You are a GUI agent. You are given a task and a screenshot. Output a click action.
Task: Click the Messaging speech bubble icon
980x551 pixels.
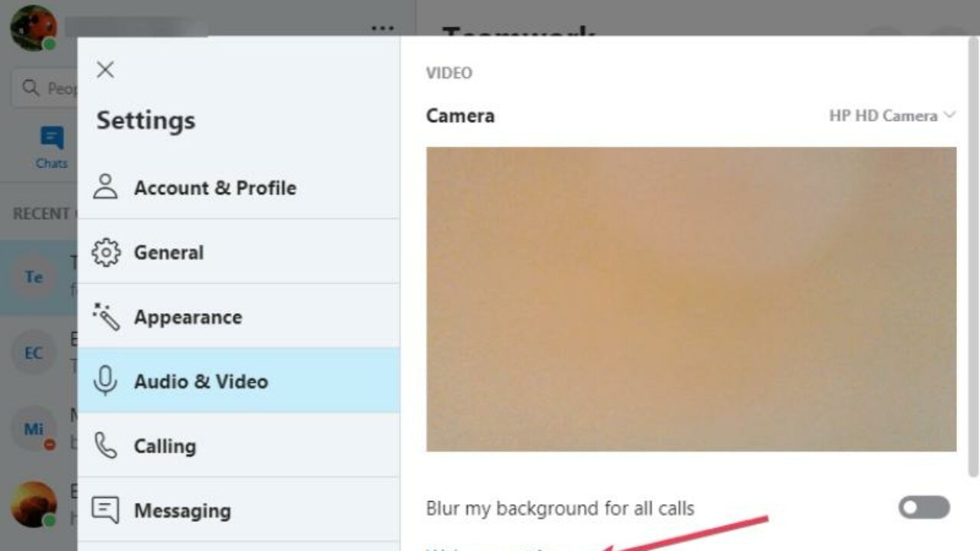coord(106,510)
